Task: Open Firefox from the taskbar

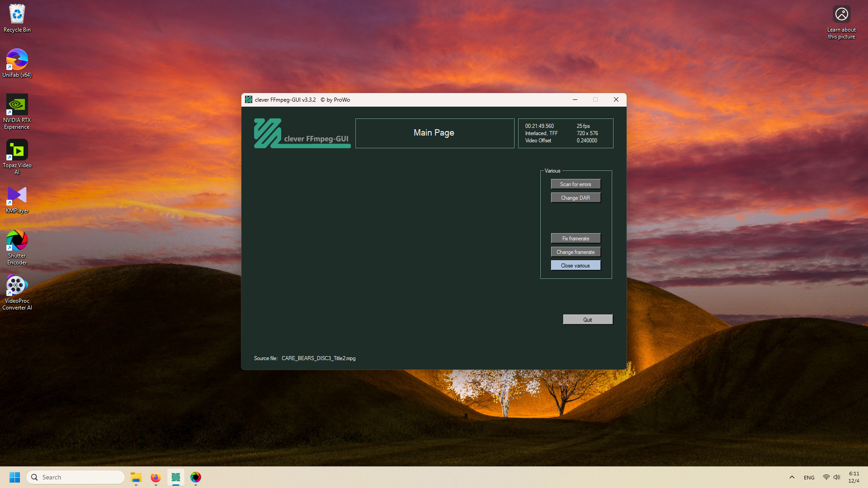Action: (x=156, y=477)
